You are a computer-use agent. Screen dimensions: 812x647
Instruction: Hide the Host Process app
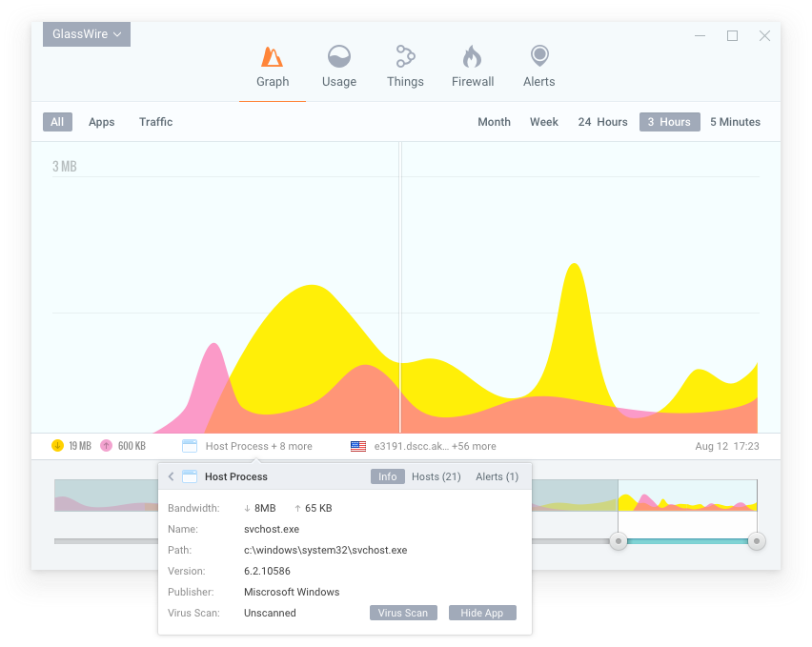[482, 613]
